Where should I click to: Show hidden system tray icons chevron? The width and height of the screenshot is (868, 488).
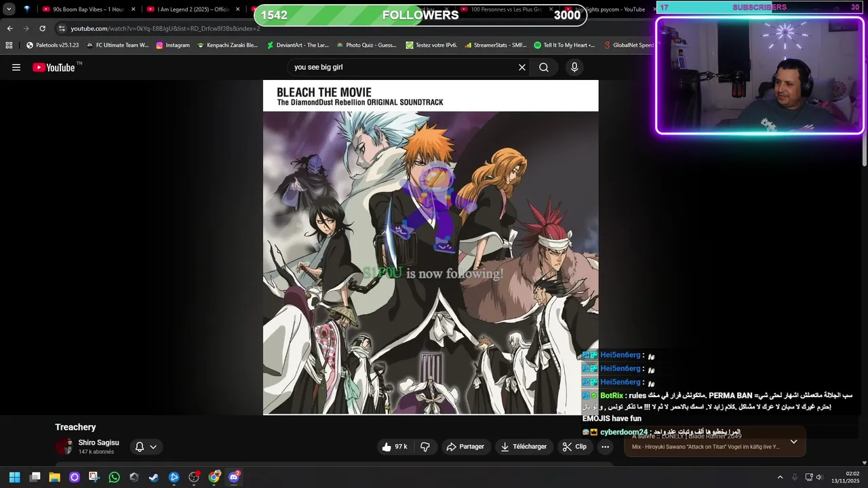(780, 477)
